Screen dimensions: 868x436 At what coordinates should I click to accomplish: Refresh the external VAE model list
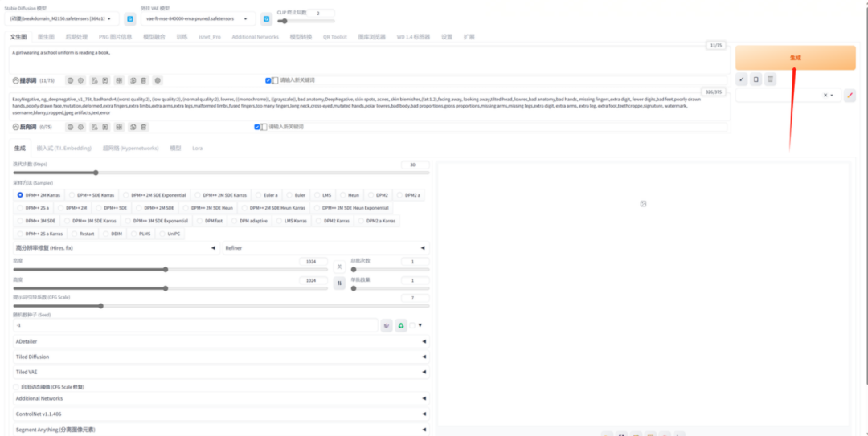(266, 18)
